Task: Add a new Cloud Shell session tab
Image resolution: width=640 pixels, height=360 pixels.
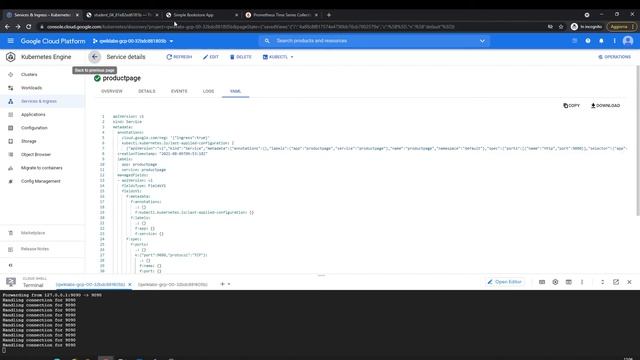Action: pyautogui.click(x=222, y=284)
